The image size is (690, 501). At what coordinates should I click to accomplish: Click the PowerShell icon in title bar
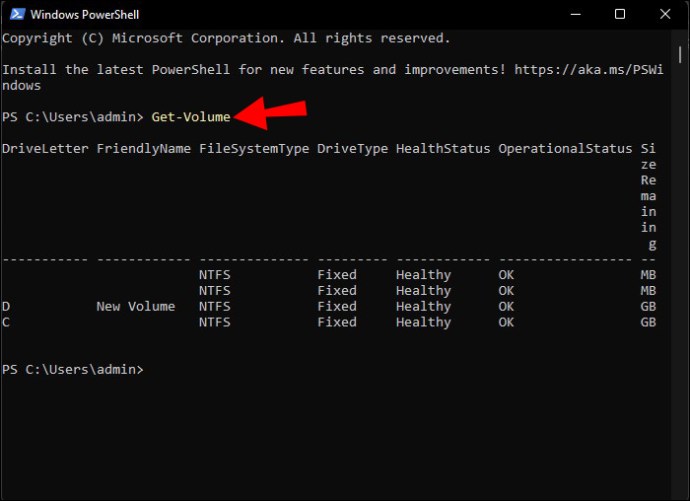tap(15, 14)
